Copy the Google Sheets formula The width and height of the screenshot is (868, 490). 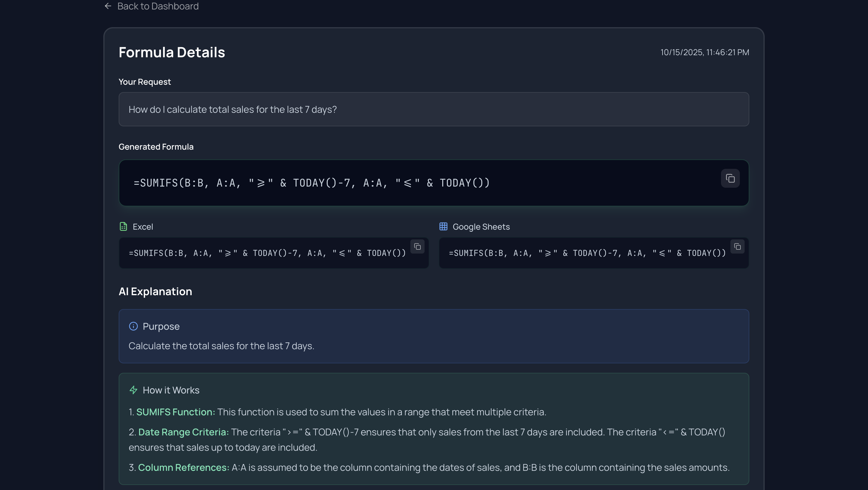click(737, 247)
